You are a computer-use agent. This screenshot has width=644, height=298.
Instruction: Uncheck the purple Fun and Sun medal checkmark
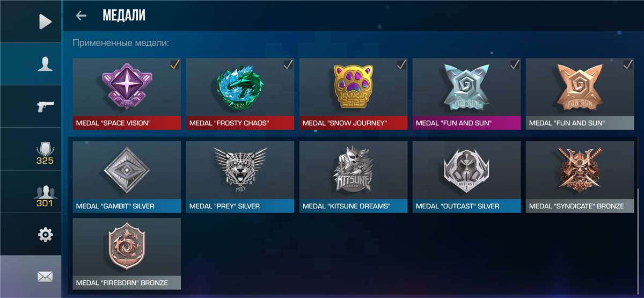pos(514,65)
